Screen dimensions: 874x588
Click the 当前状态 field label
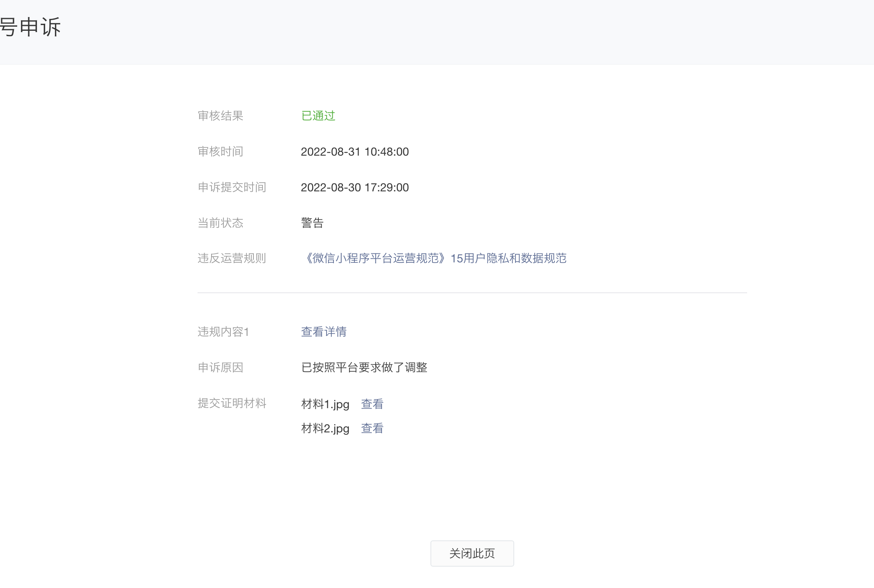point(221,223)
